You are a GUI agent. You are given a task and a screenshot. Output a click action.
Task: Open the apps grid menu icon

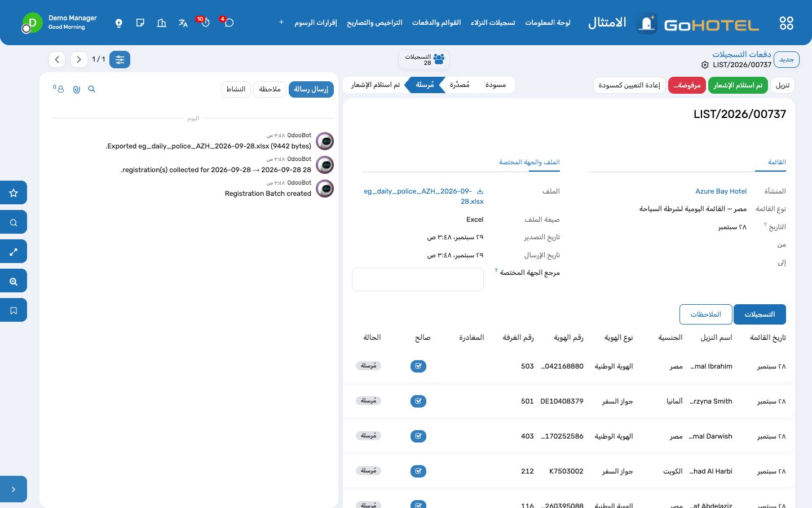pyautogui.click(x=786, y=23)
